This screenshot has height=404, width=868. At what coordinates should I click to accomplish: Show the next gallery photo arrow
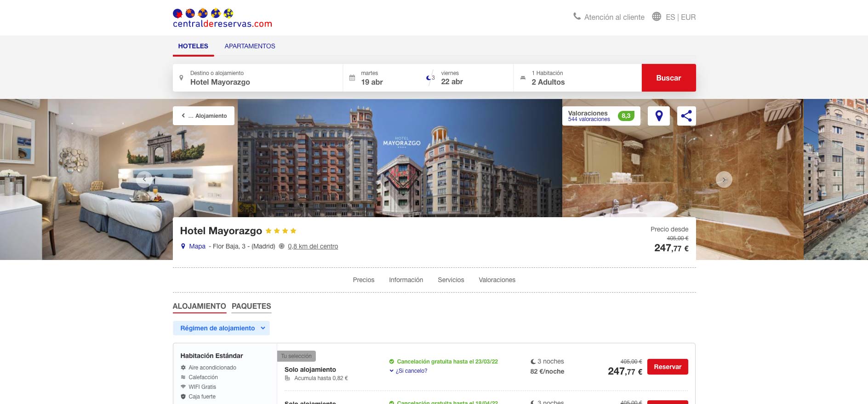724,179
